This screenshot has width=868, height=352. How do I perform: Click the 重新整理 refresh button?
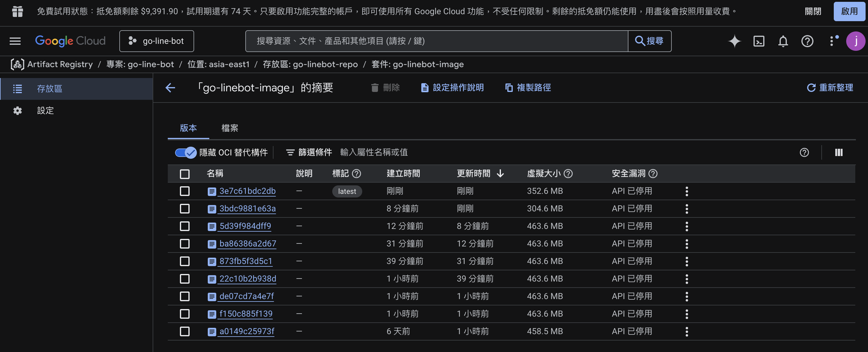point(830,88)
